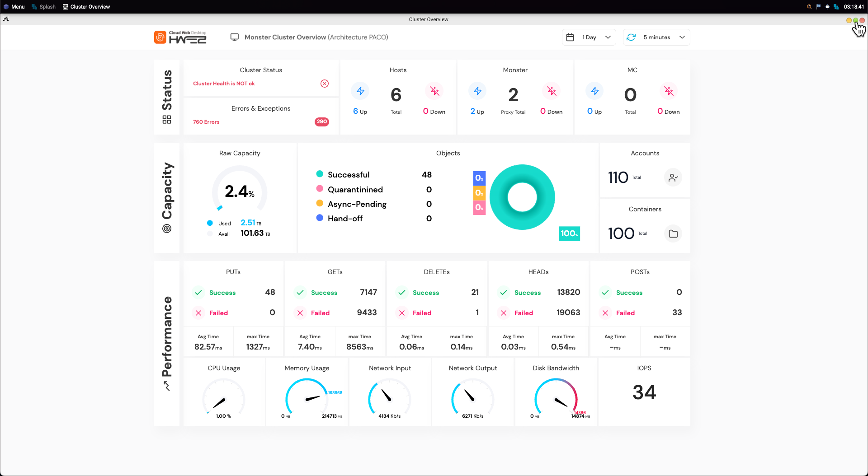Screen dimensions: 868x476
Task: Click the Accounts user icon
Action: tap(673, 177)
